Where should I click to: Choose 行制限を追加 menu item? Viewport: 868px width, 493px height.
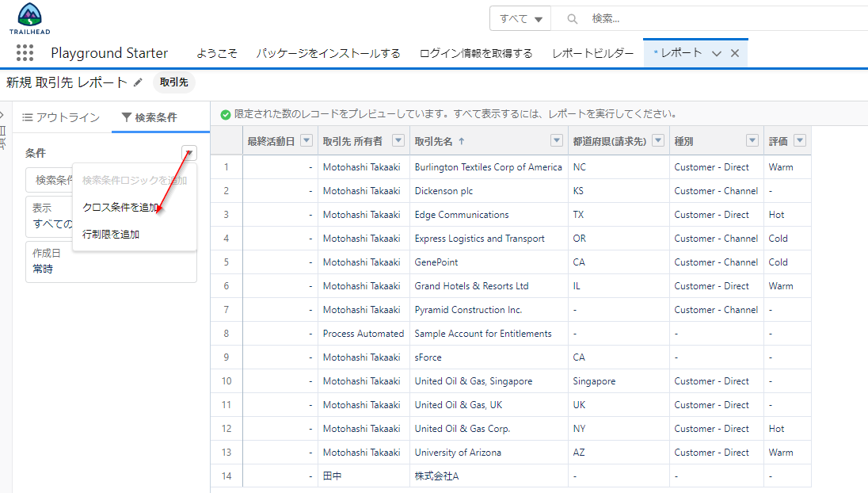[111, 235]
